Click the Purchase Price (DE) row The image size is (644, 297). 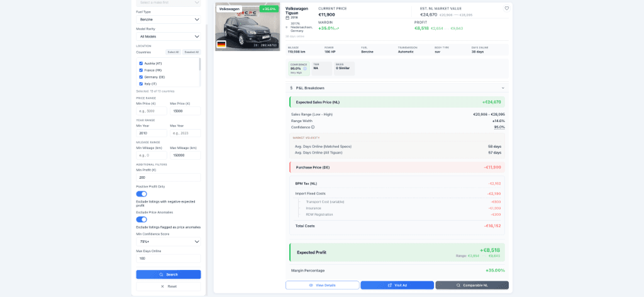397,167
